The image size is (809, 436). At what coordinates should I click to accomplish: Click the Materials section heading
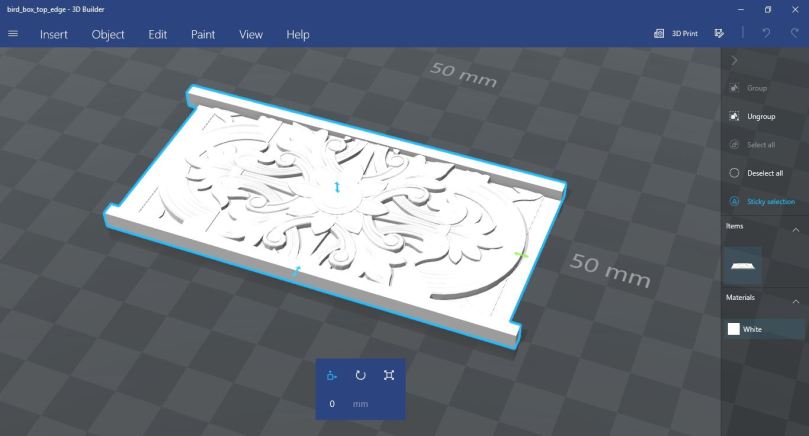click(x=740, y=297)
